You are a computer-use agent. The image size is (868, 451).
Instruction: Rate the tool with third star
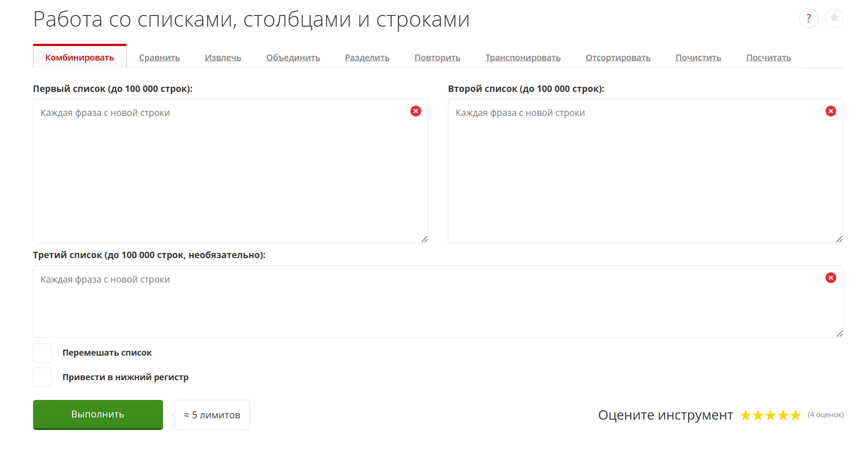point(771,415)
